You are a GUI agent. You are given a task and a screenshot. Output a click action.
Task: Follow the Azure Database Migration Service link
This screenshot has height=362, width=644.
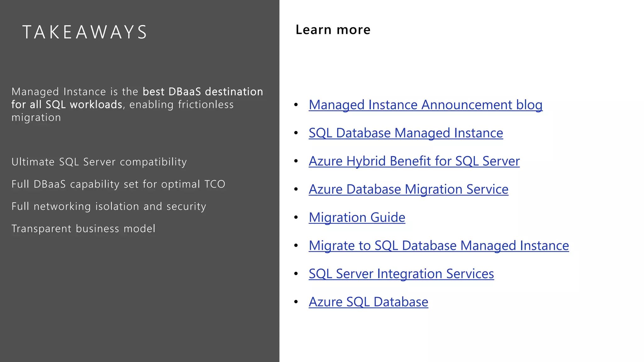(408, 189)
